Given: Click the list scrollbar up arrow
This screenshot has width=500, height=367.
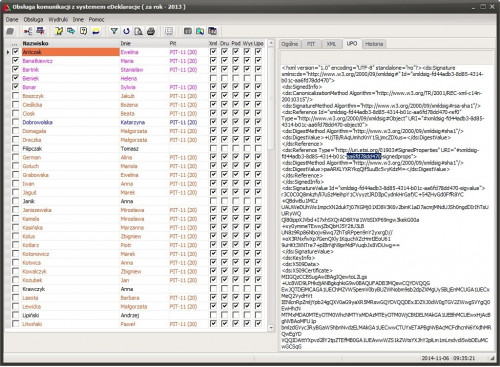Looking at the screenshot, I should coord(271,43).
